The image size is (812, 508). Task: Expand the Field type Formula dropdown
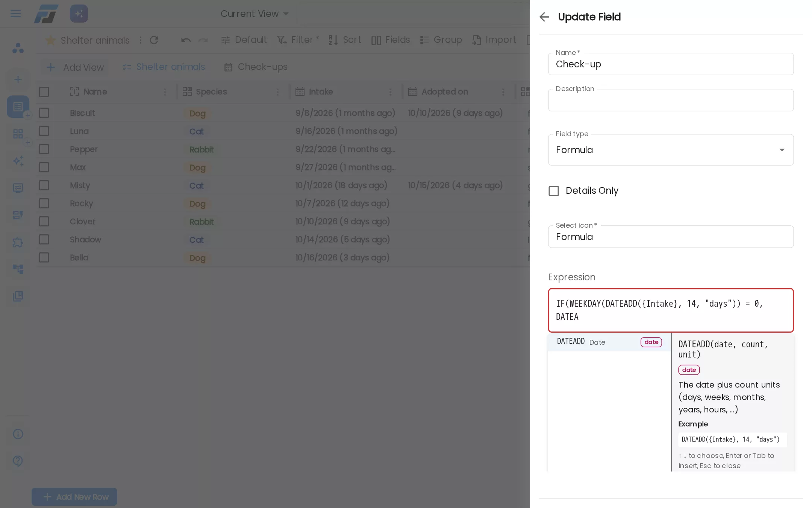(671, 150)
